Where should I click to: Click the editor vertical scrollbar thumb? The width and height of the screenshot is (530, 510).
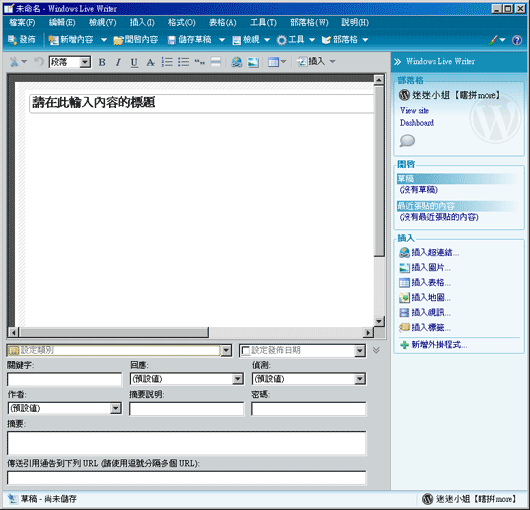click(x=379, y=171)
